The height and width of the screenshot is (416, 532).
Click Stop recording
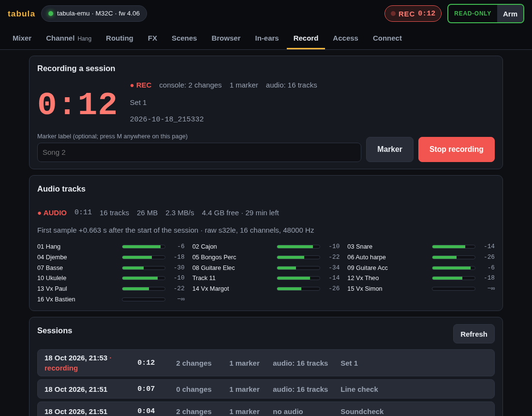(457, 149)
